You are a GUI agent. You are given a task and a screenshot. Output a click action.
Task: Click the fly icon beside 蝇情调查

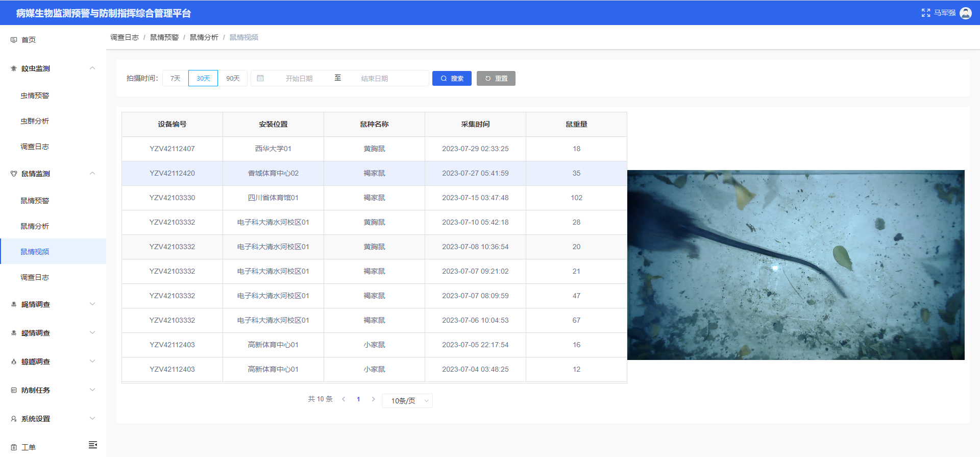(14, 304)
